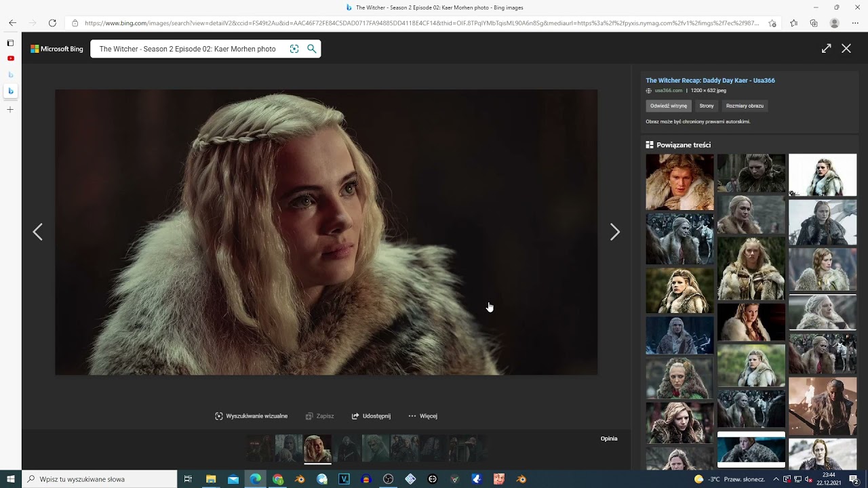The height and width of the screenshot is (488, 868).
Task: Open Task View on the taskbar
Action: (189, 479)
